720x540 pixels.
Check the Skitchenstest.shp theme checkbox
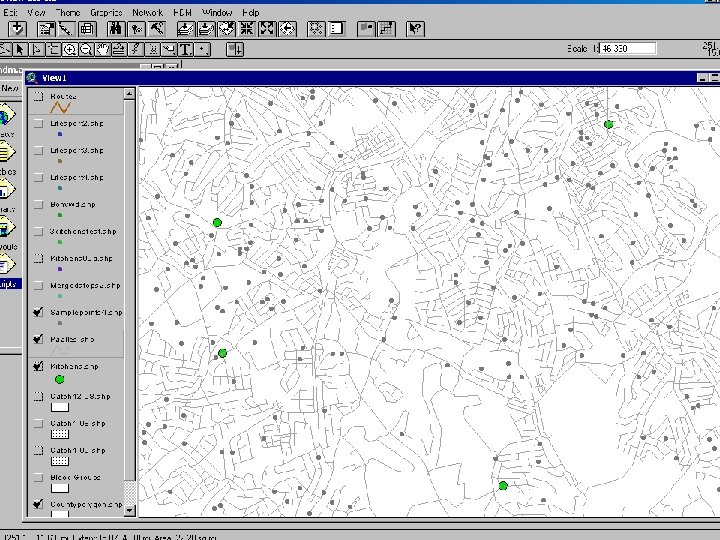(x=39, y=231)
